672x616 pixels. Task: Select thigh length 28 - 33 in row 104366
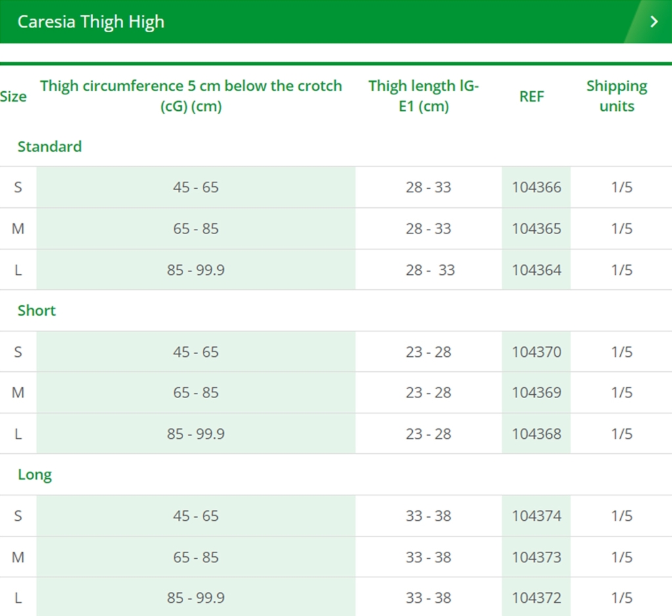pos(429,187)
